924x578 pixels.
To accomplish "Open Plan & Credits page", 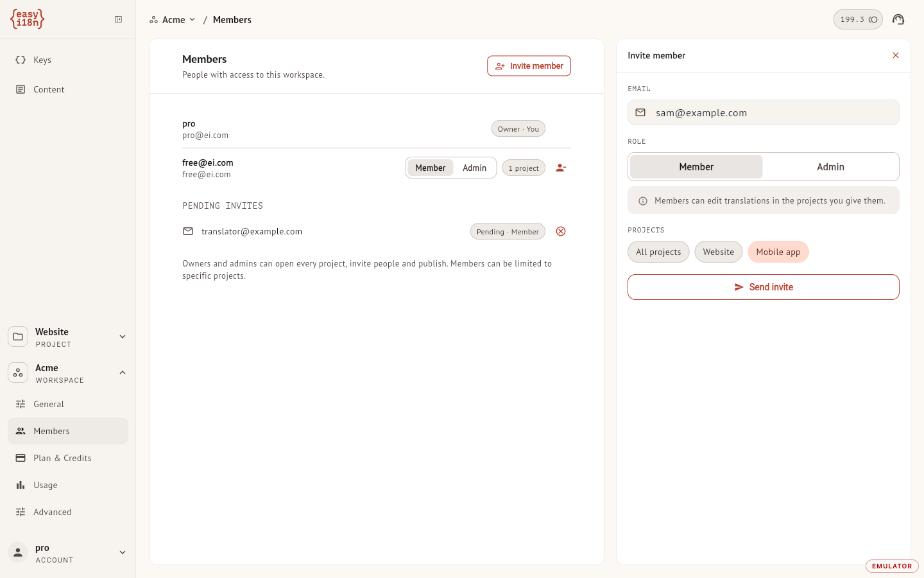I will pos(68,458).
